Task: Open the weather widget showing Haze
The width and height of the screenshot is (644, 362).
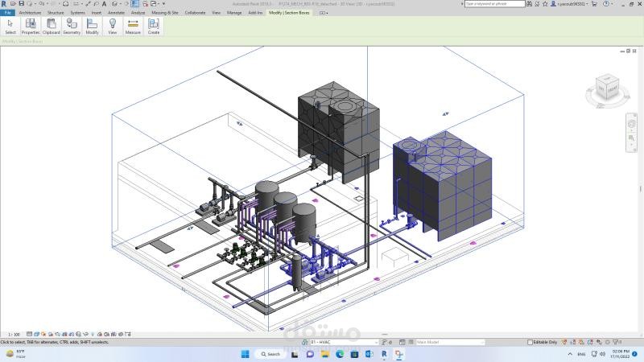Action: [15, 354]
